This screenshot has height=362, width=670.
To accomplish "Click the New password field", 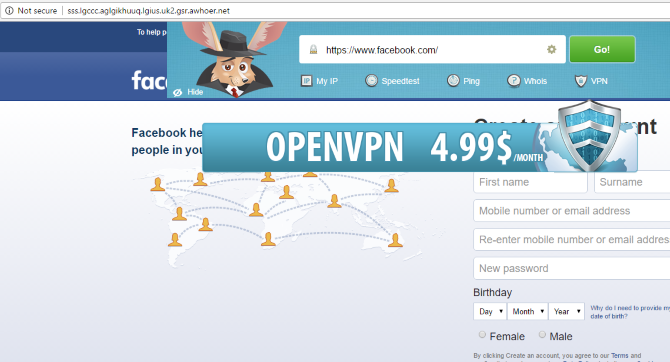I will click(x=572, y=268).
